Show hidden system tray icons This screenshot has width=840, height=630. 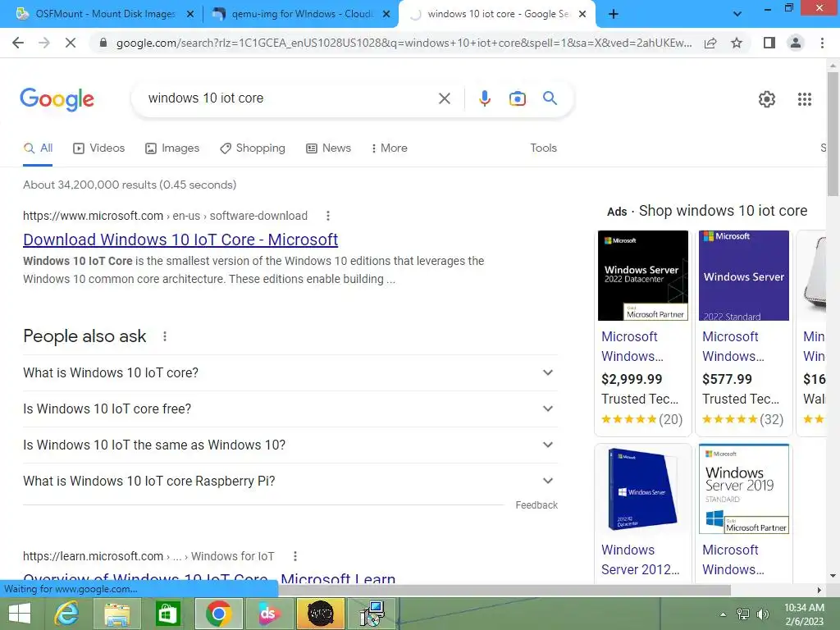click(723, 614)
